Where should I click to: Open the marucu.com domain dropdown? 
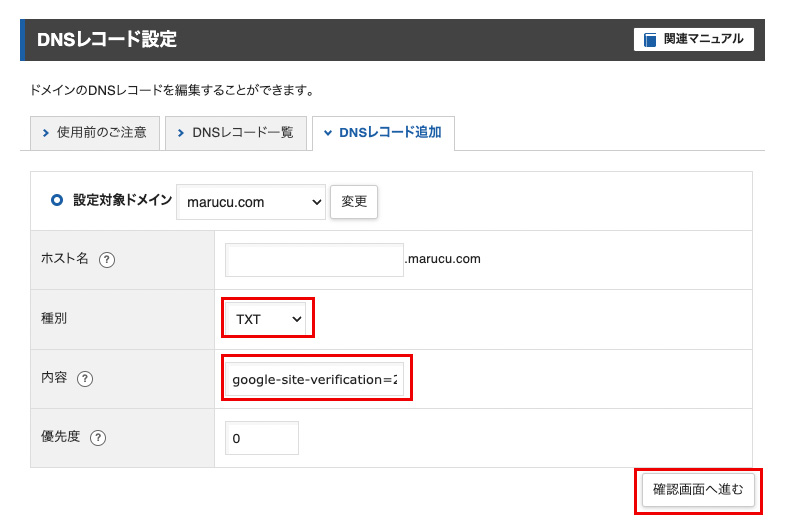pyautogui.click(x=252, y=202)
